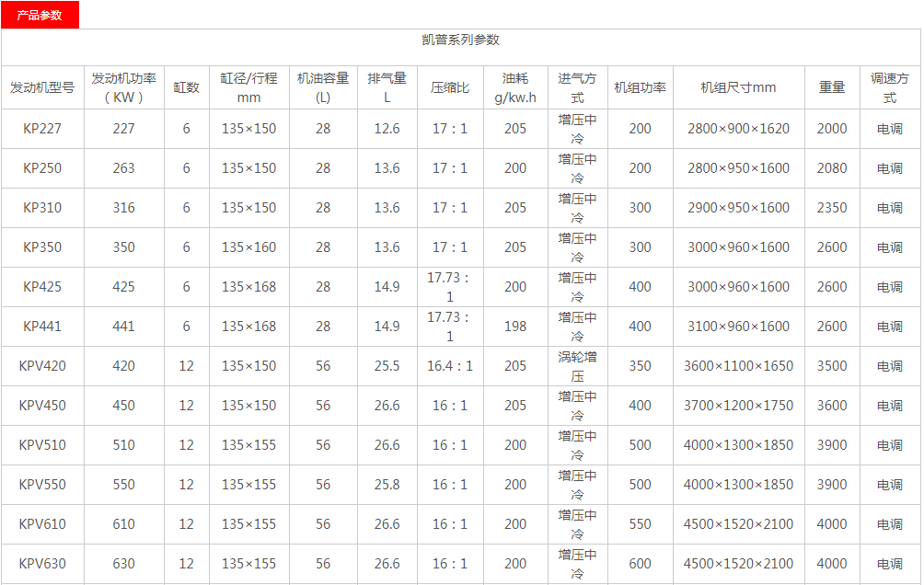
Task: Select the KPV550 model cell
Action: [x=42, y=484]
